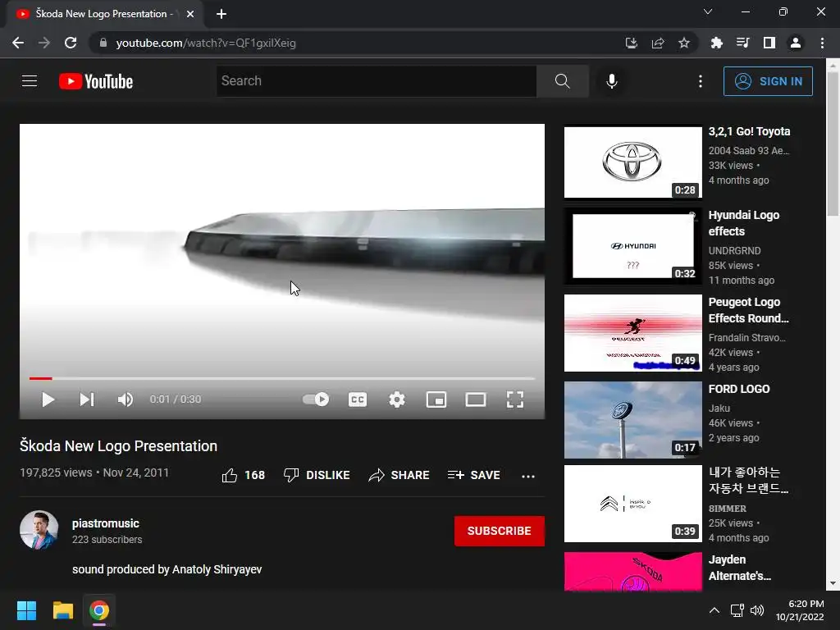
Task: Open more actions below the video
Action: (x=528, y=476)
